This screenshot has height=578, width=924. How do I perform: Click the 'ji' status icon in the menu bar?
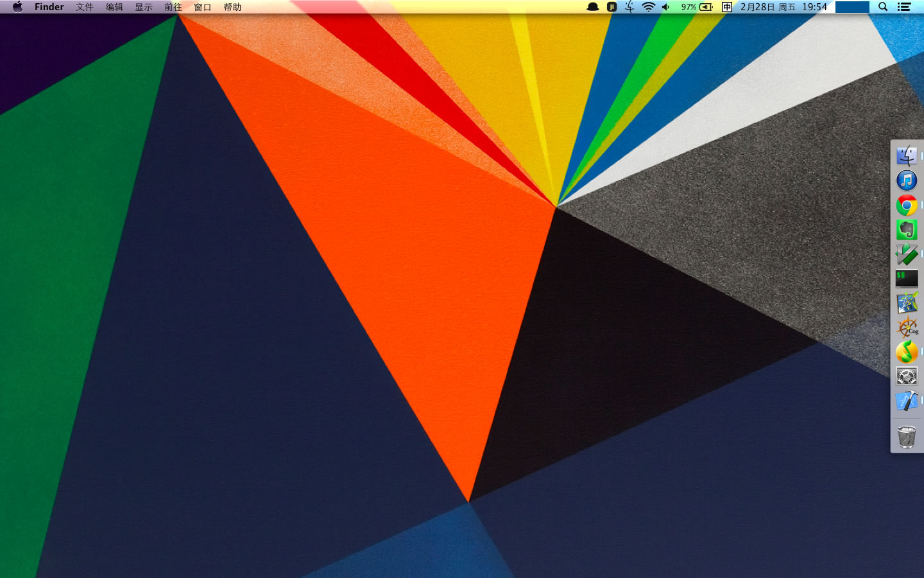pyautogui.click(x=612, y=7)
